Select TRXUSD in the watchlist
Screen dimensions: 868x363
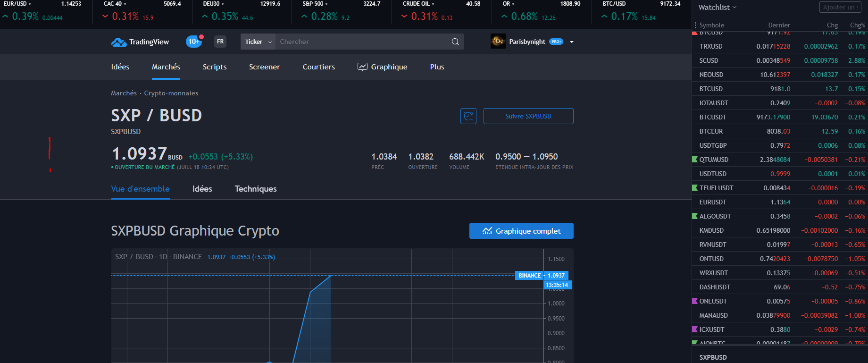(x=780, y=46)
